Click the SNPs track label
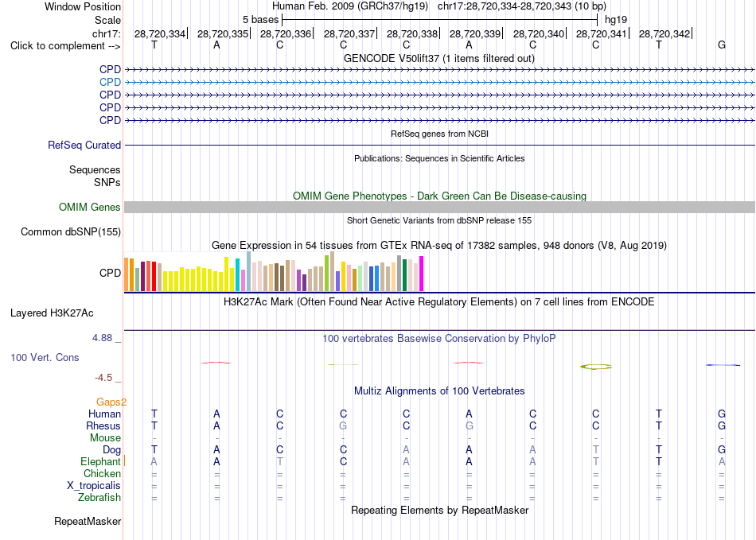The image size is (756, 540). (x=107, y=183)
